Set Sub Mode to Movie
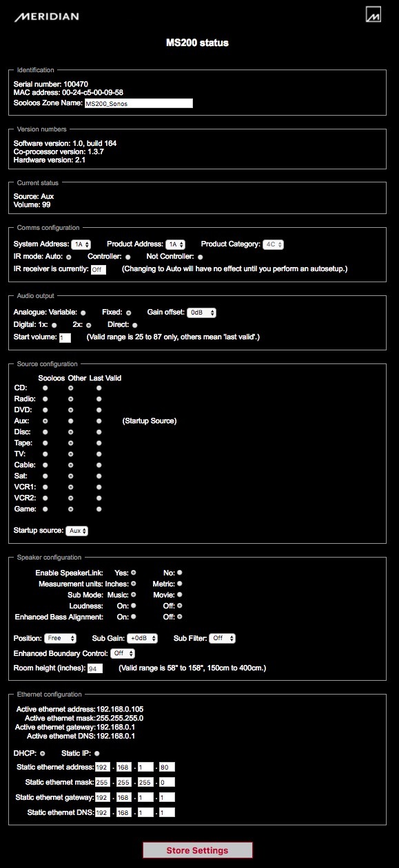 pyautogui.click(x=179, y=594)
